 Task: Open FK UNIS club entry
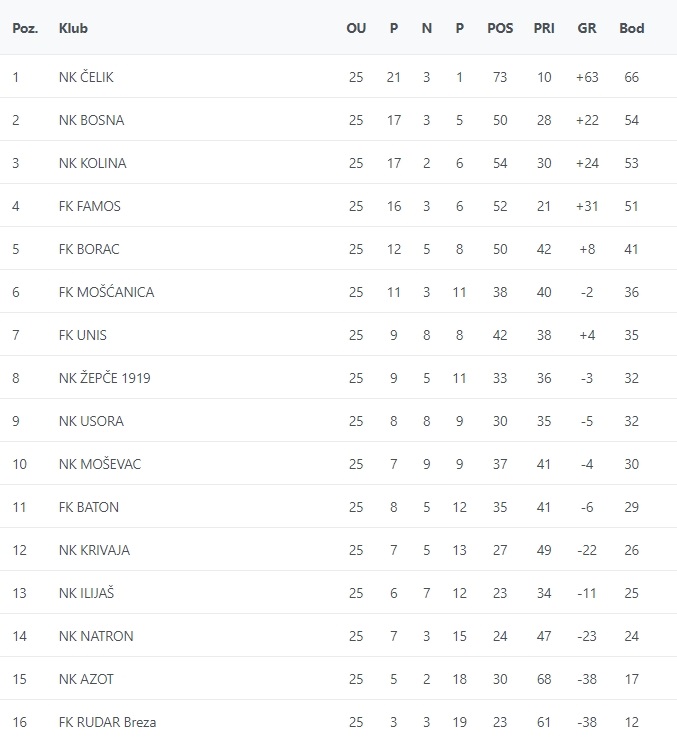click(83, 335)
